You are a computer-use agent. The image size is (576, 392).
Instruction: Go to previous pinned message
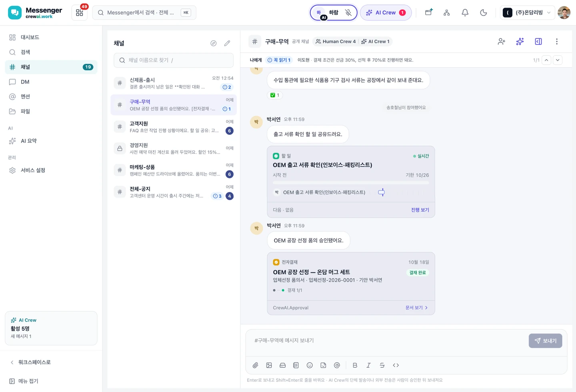point(546,60)
